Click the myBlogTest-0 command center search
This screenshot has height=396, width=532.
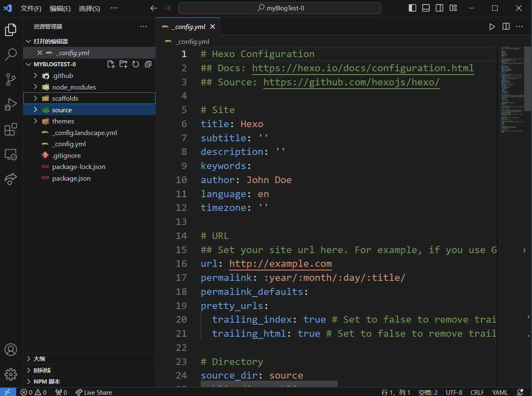[280, 8]
